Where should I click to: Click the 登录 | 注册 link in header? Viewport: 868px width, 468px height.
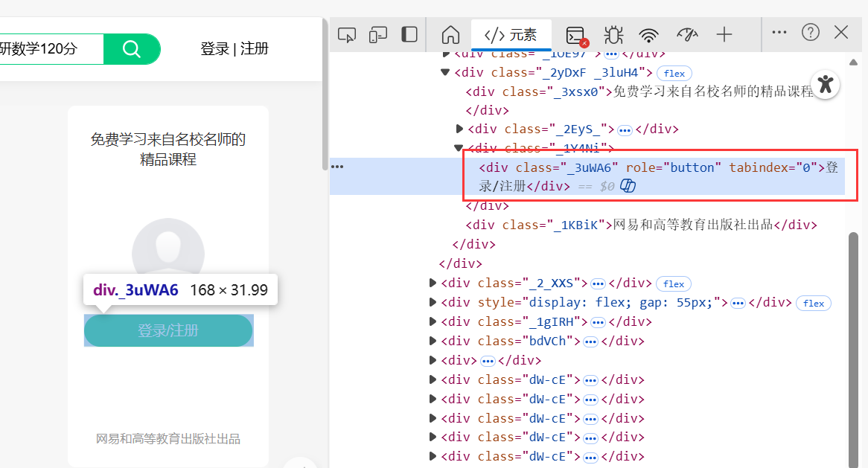[234, 48]
